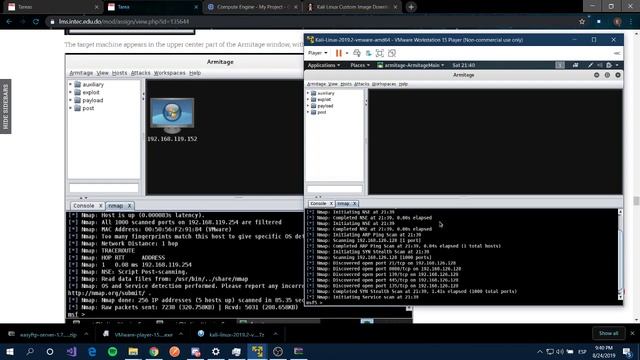Open Windows notification center icon
Screen dimensions: 640x360
point(627,351)
